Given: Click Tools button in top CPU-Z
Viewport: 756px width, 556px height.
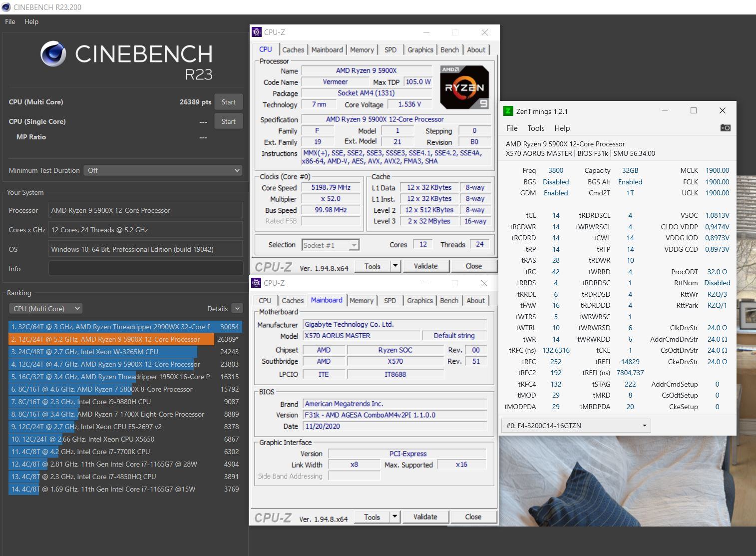Looking at the screenshot, I should point(373,266).
